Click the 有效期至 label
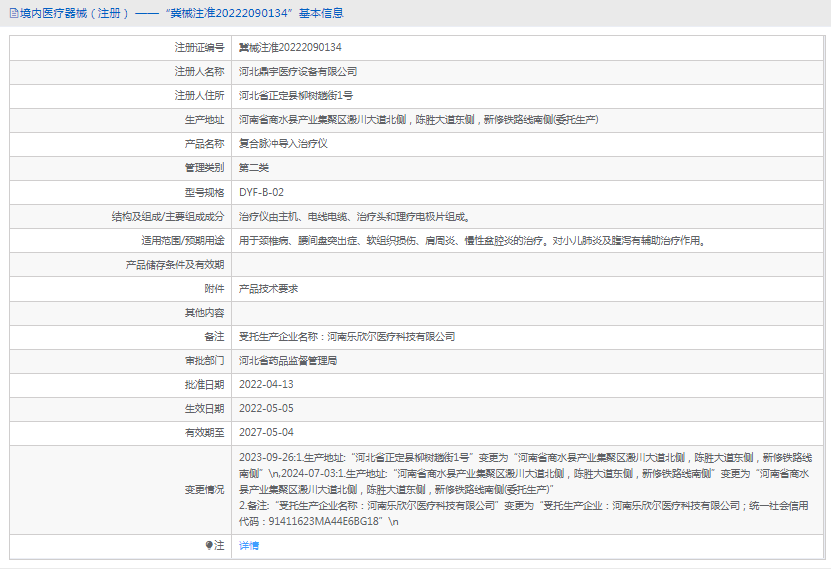The image size is (831, 569). pos(205,433)
